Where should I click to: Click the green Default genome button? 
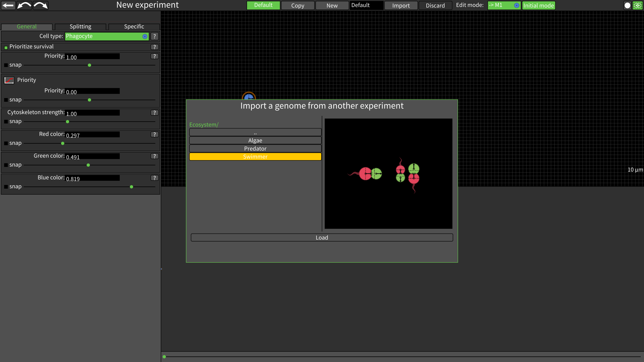263,5
